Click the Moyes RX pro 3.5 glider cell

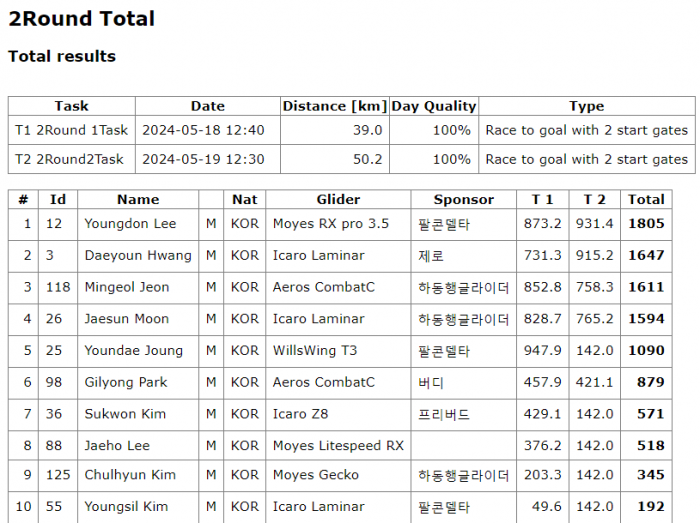click(331, 224)
